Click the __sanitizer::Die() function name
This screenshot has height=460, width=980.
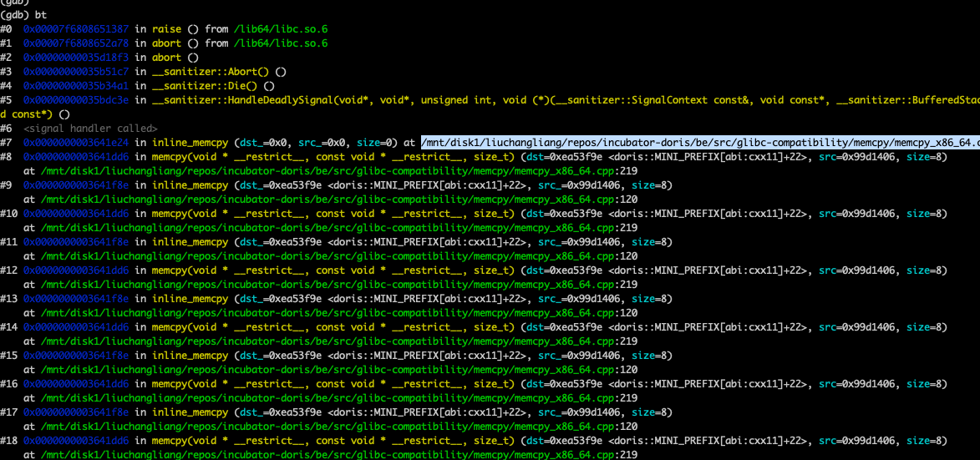pyautogui.click(x=206, y=86)
